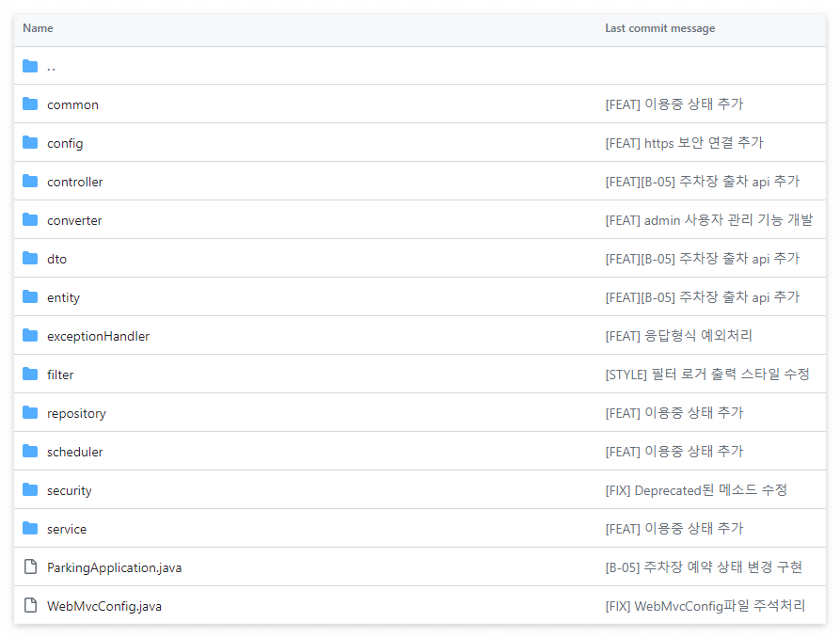Open the scheduler folder
Image resolution: width=840 pixels, height=638 pixels.
pos(75,453)
